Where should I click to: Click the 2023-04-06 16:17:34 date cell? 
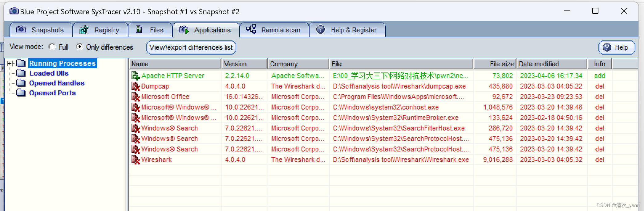551,76
